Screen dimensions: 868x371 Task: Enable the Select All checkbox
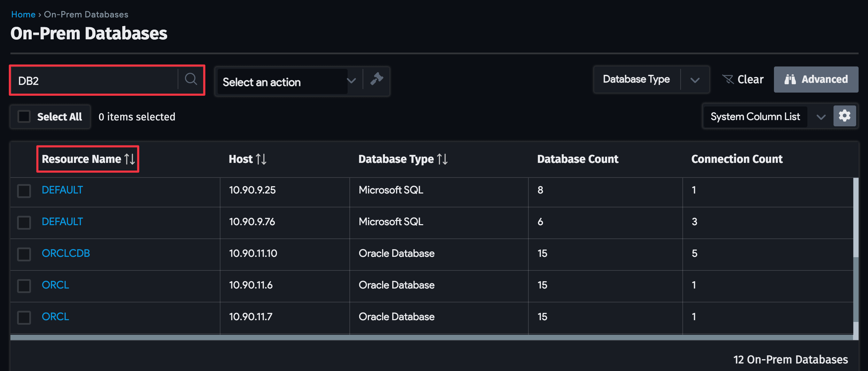(x=24, y=116)
